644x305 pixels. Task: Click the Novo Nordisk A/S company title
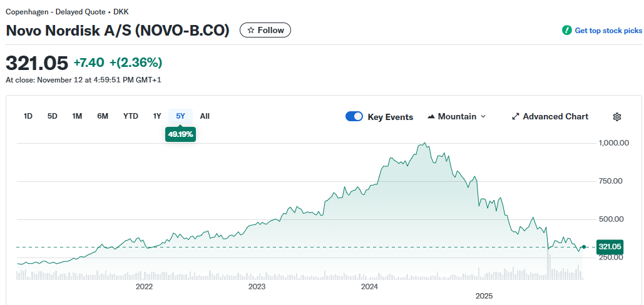[x=118, y=31]
